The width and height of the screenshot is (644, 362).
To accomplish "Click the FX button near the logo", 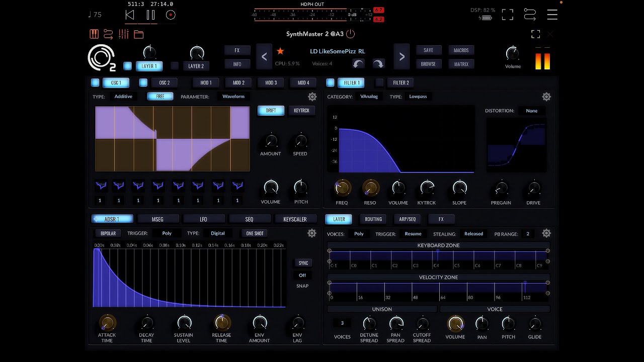I will [237, 50].
